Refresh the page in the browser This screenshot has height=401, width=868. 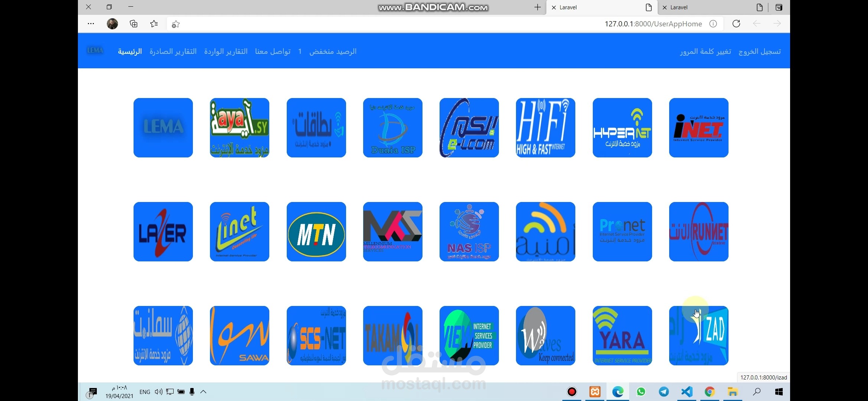736,24
